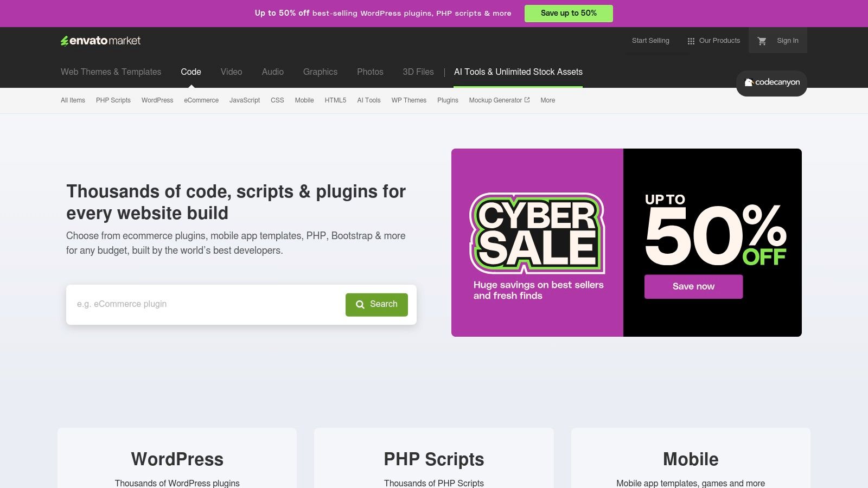Click the Envato Market logo

pyautogui.click(x=100, y=40)
